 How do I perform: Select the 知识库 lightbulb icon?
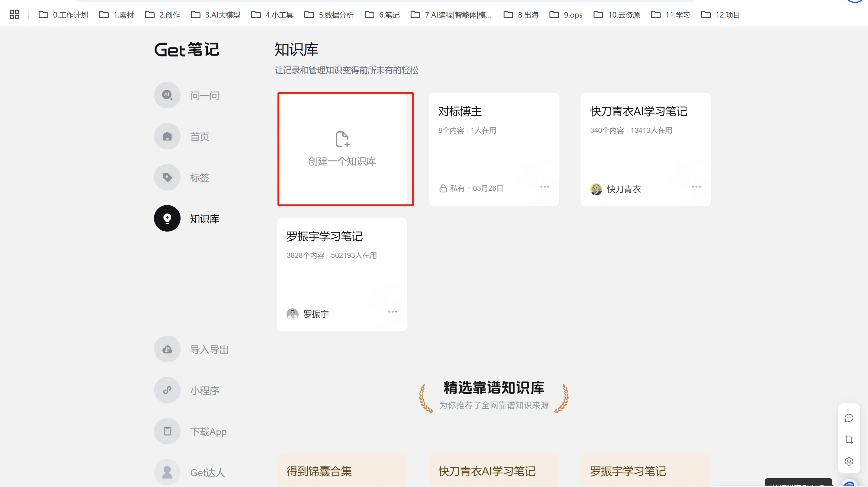[167, 218]
